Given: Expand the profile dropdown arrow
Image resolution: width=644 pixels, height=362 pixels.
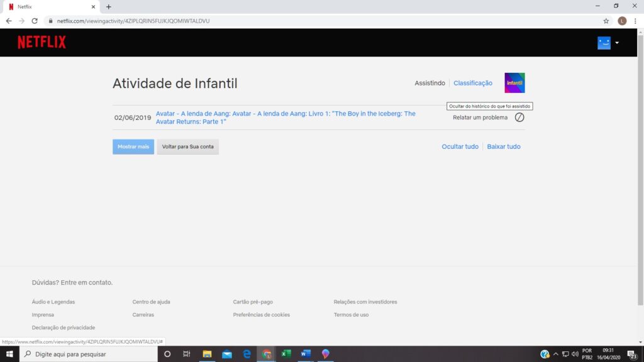Looking at the screenshot, I should click(x=617, y=43).
